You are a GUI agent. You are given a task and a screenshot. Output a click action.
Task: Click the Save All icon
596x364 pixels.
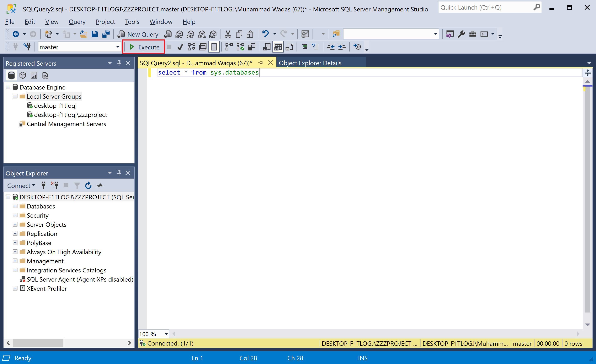[106, 34]
